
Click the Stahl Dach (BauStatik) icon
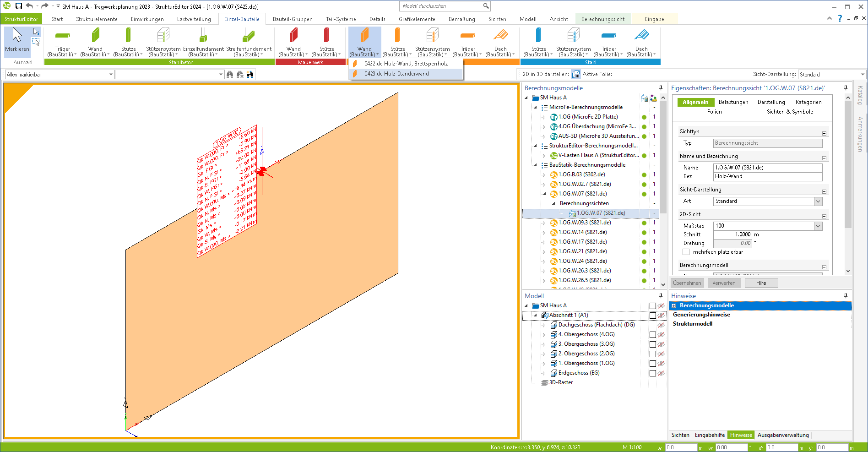pyautogui.click(x=641, y=37)
